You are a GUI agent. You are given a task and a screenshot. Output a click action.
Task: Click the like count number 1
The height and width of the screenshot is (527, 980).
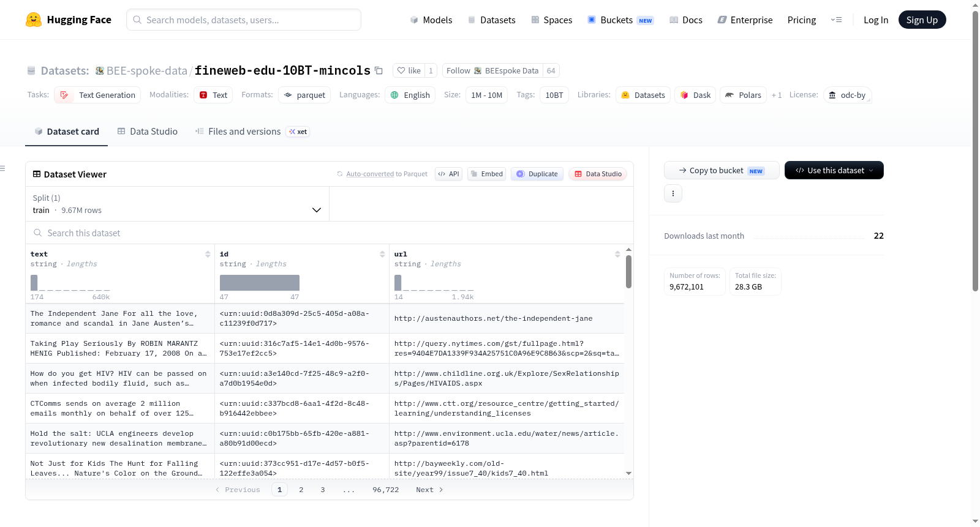(x=431, y=70)
